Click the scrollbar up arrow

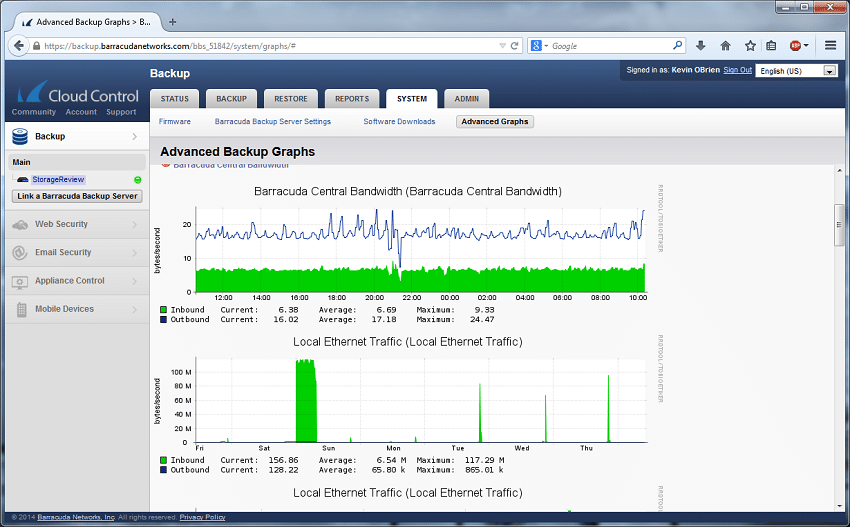(839, 171)
